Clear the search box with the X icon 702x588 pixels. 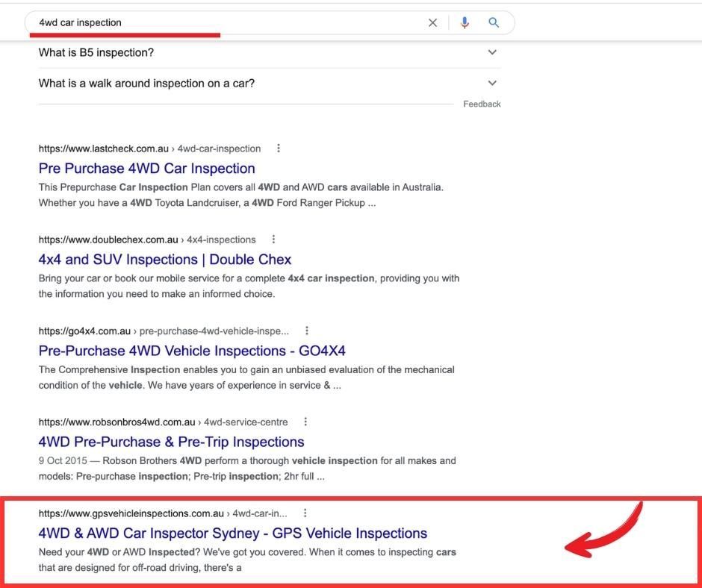432,23
